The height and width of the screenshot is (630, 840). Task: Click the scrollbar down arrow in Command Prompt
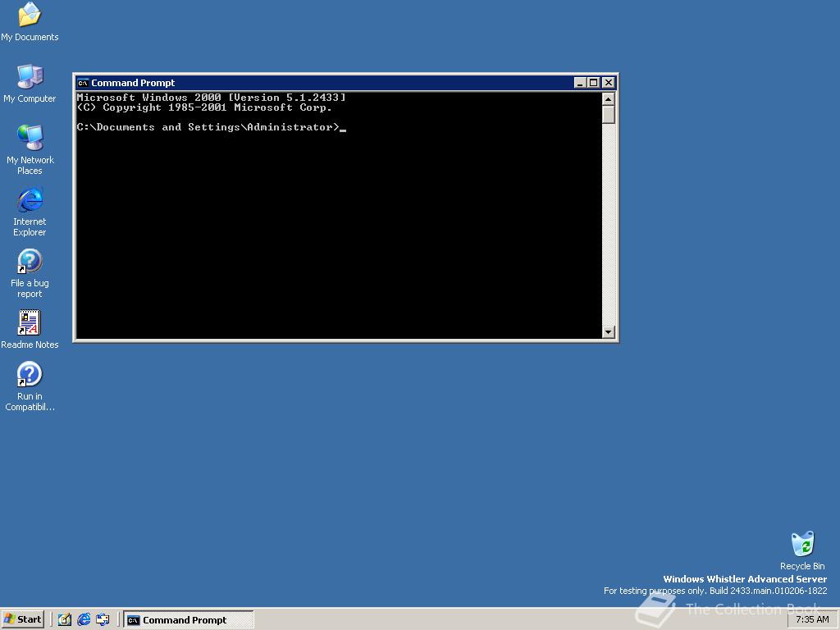click(608, 332)
